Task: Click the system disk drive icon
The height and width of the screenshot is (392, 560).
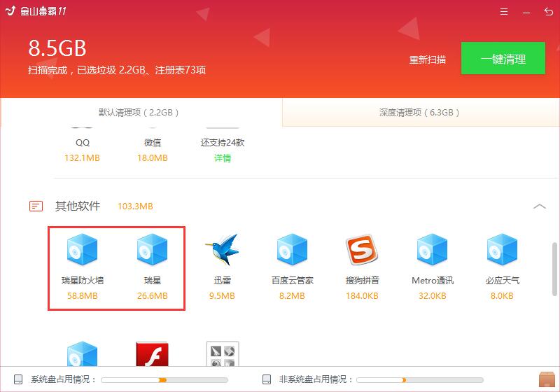Action: click(x=18, y=379)
